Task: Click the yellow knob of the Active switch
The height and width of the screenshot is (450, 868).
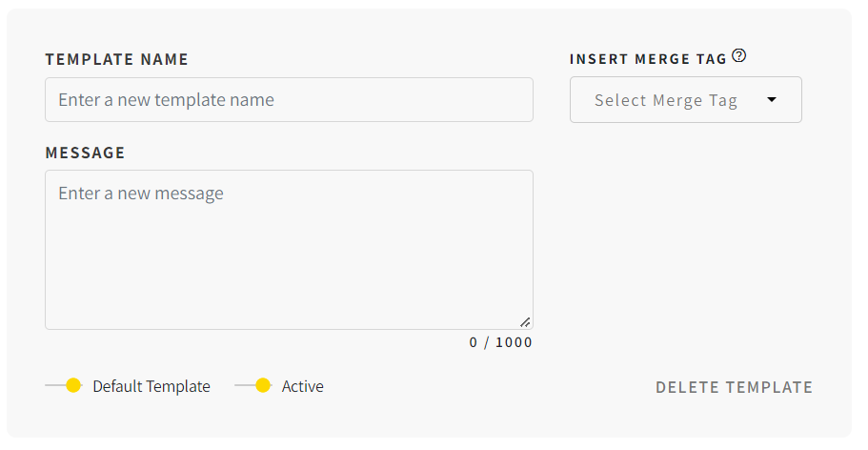Action: pyautogui.click(x=263, y=385)
